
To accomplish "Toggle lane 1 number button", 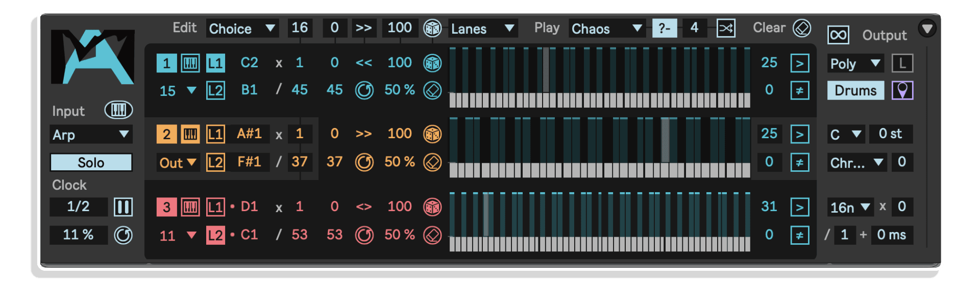I will [166, 63].
